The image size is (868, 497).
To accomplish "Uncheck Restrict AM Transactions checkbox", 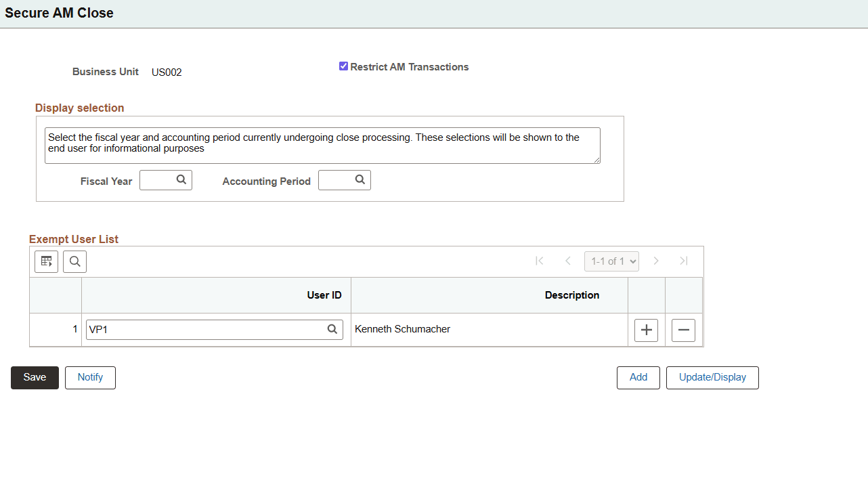I will point(344,66).
